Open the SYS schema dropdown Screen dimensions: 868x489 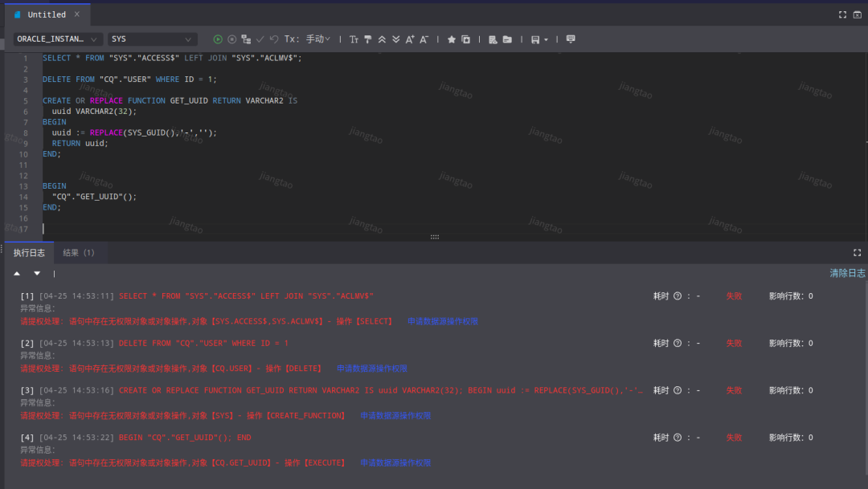(153, 39)
